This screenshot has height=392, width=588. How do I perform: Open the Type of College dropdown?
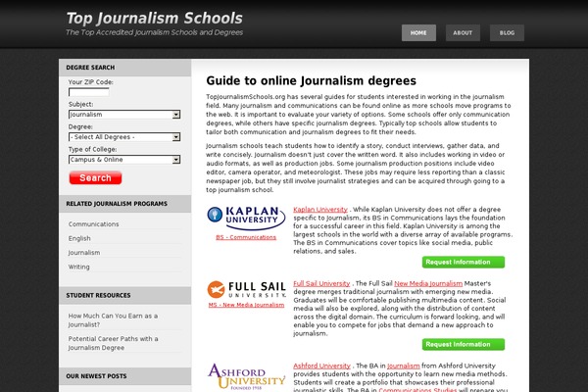(124, 160)
